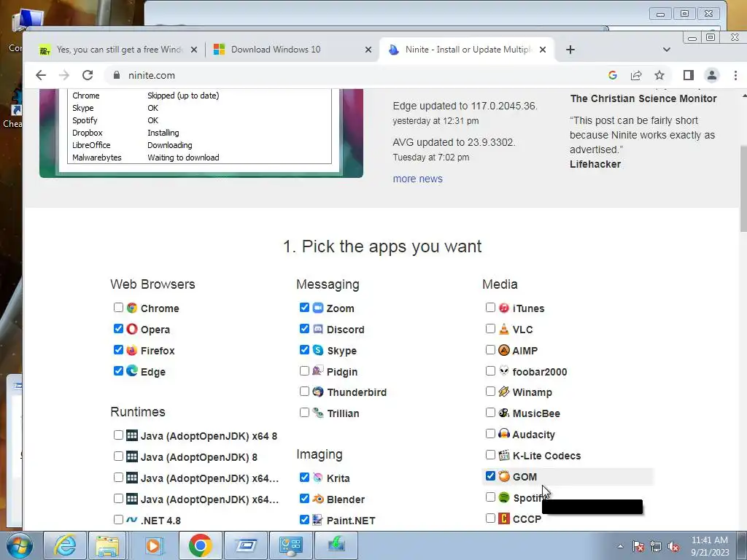Uncheck the Krita checkbox
The image size is (747, 560).
[304, 477]
